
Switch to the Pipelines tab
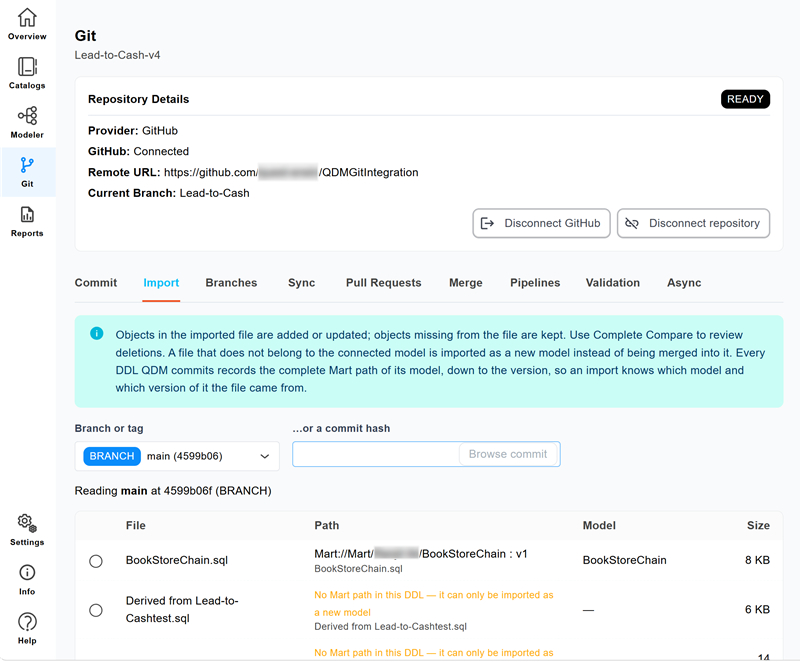tap(535, 283)
